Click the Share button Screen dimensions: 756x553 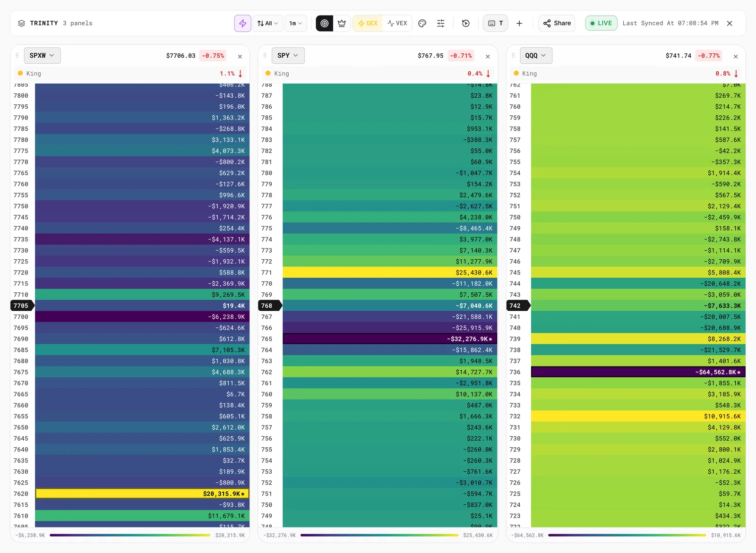tap(557, 23)
